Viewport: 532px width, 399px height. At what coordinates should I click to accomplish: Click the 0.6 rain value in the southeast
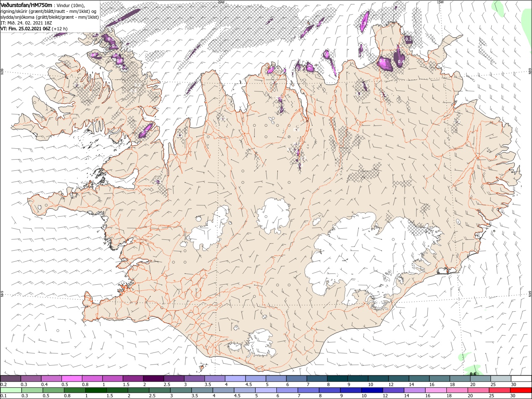(x=473, y=374)
